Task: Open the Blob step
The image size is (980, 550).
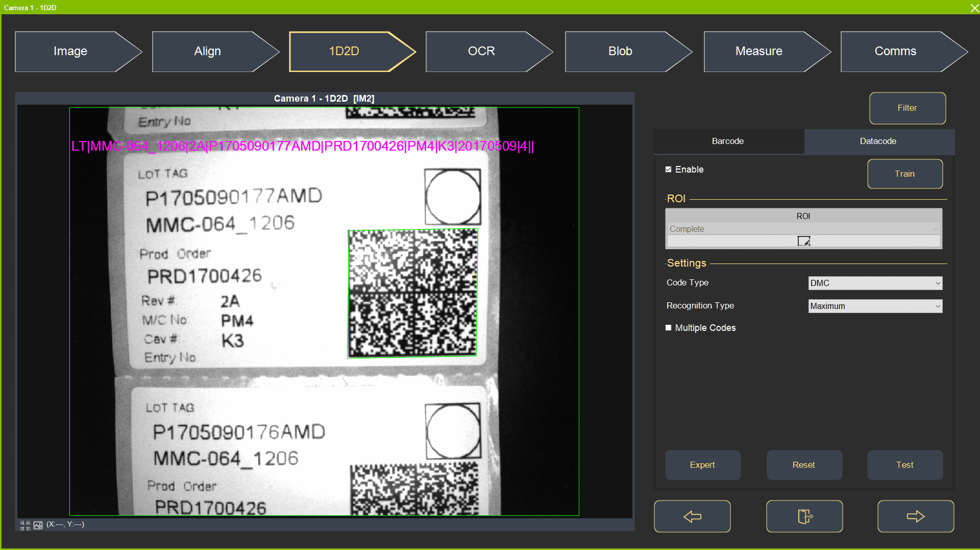Action: (x=628, y=52)
